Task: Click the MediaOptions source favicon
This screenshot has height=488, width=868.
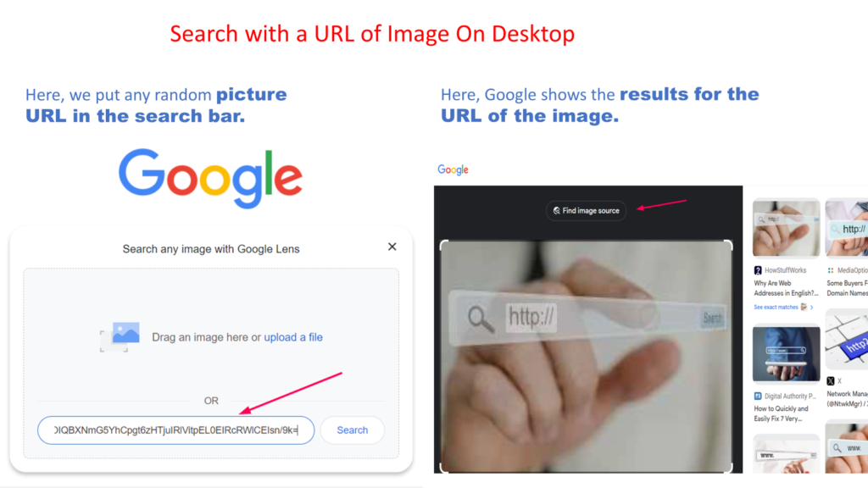Action: (x=831, y=270)
